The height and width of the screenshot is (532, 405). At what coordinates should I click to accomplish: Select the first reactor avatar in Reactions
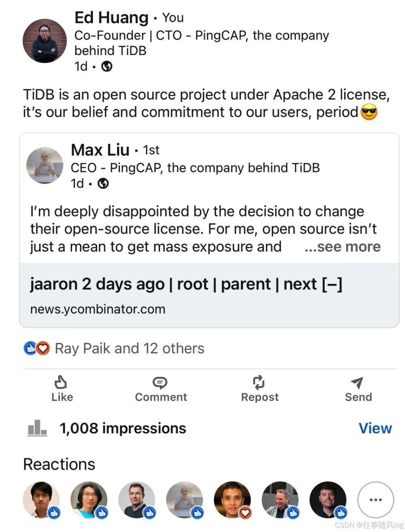(41, 499)
